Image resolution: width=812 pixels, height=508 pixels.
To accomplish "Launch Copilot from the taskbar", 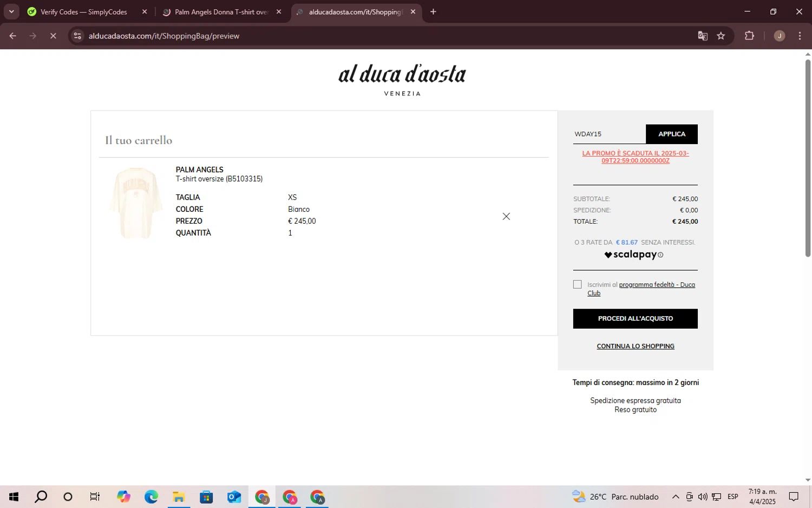I will point(123,497).
